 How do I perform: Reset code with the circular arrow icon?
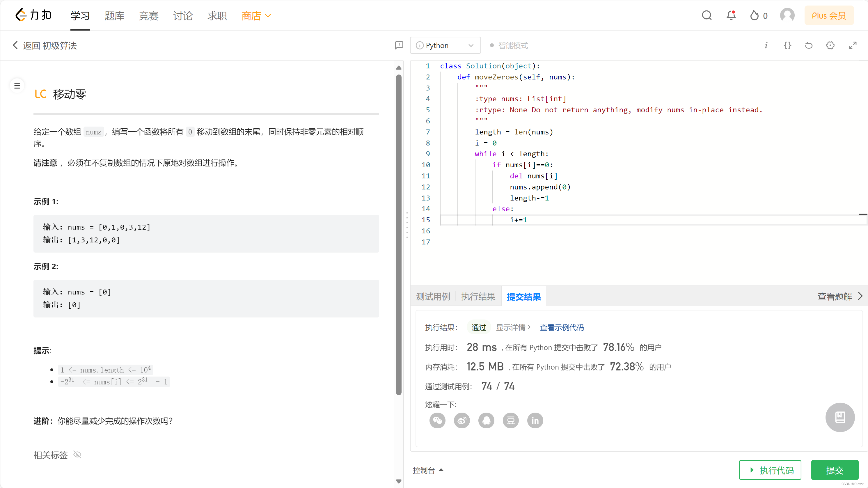coord(809,45)
